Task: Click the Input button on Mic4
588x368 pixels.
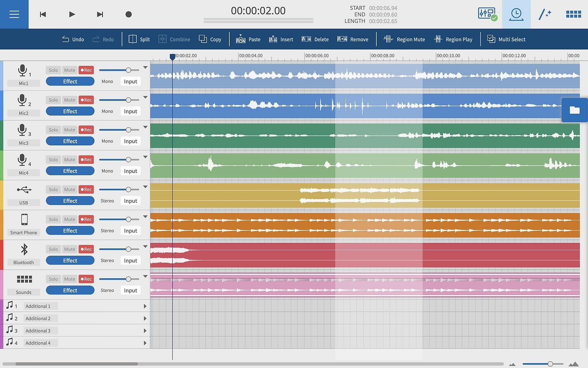Action: [x=130, y=171]
